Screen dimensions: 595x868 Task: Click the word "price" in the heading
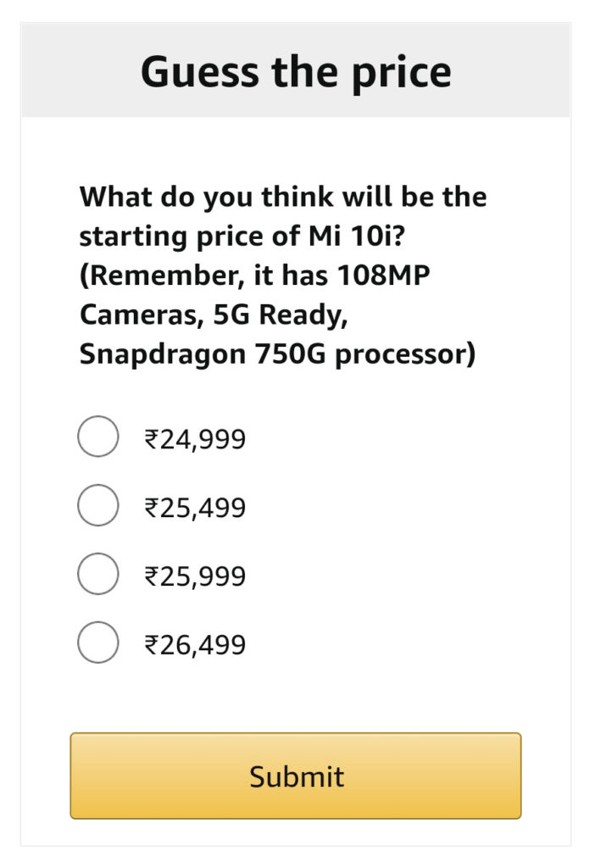403,71
